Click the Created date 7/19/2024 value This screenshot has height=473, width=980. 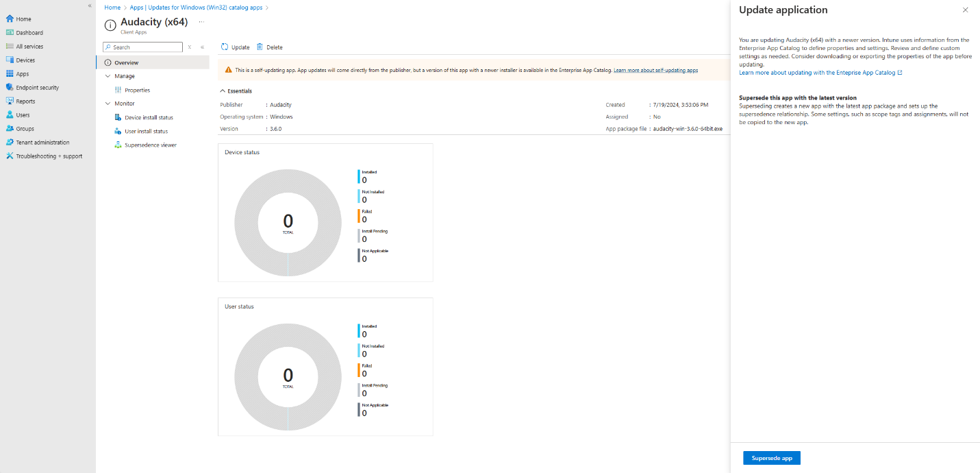(x=680, y=105)
